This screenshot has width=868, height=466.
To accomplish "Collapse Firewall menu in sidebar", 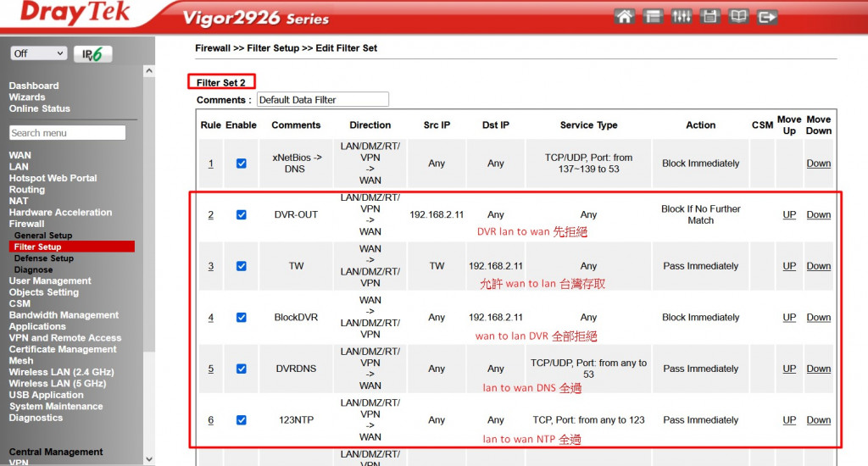I will [x=26, y=224].
